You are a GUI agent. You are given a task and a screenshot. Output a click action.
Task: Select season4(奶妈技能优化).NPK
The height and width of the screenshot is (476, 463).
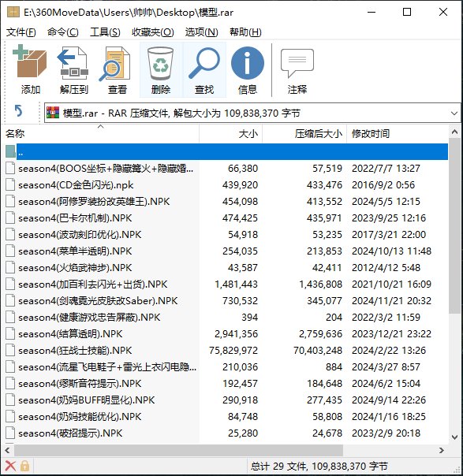click(80, 416)
